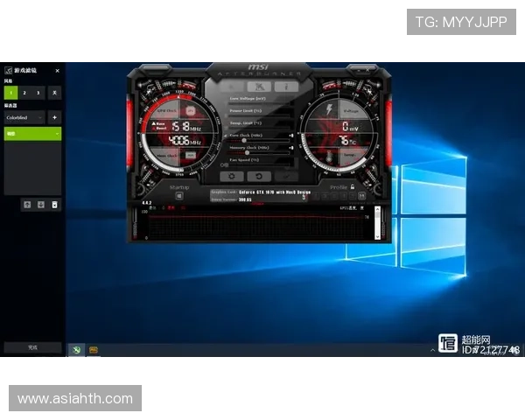The image size is (525, 420).
Task: Turn off styles with the 关 button
Action: (54, 93)
